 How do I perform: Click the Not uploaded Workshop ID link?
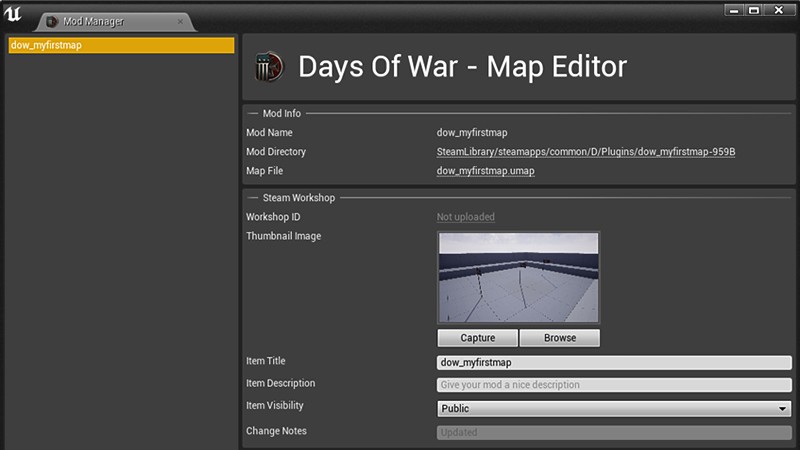[465, 217]
